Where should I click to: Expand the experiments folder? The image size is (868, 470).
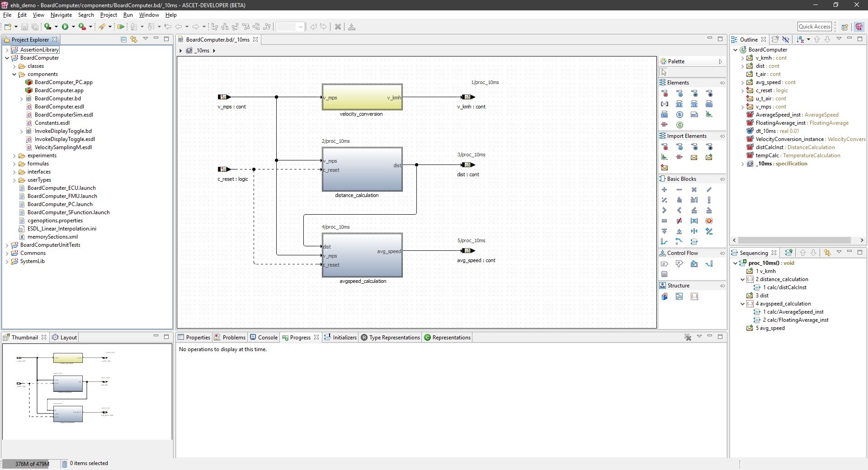(14, 155)
